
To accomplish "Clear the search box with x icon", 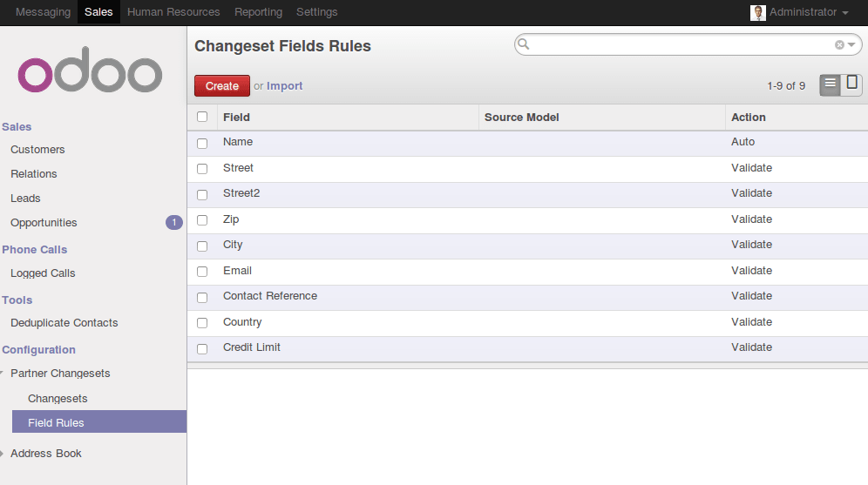I will click(839, 44).
